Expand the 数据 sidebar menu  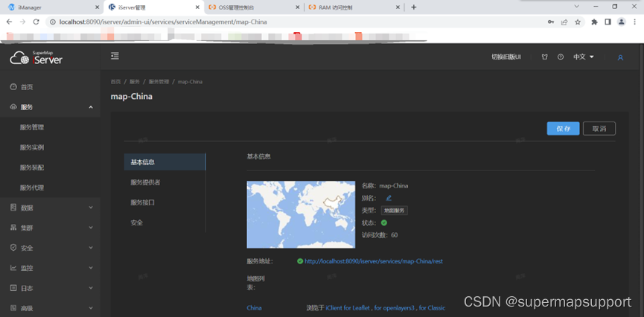point(91,208)
